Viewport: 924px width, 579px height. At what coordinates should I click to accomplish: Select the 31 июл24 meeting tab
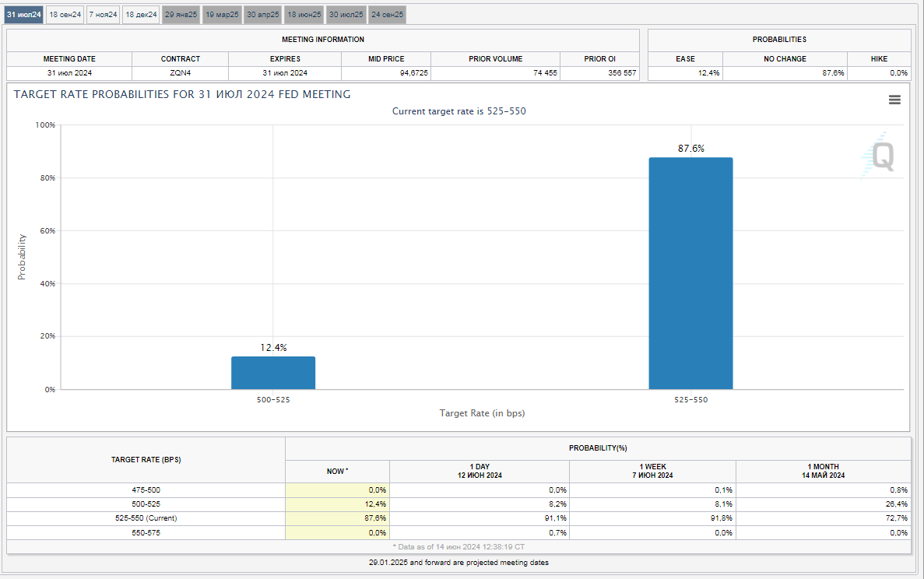(x=23, y=15)
